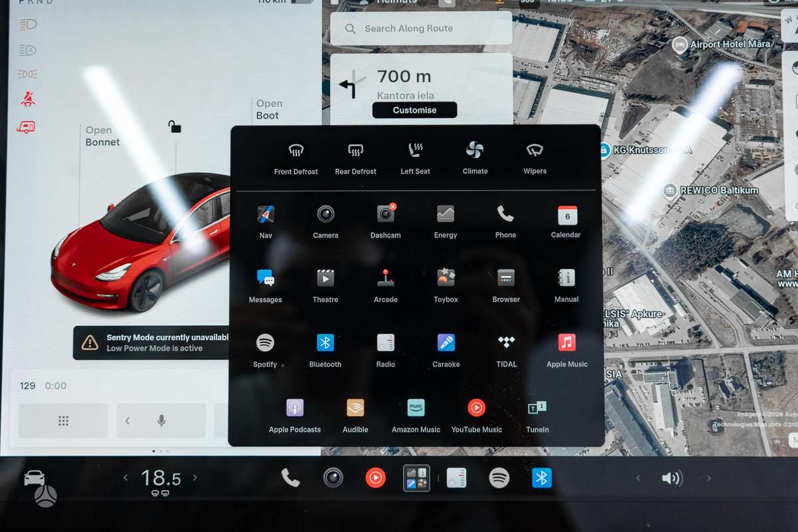Launch the Theatre app
798x532 pixels.
325,286
